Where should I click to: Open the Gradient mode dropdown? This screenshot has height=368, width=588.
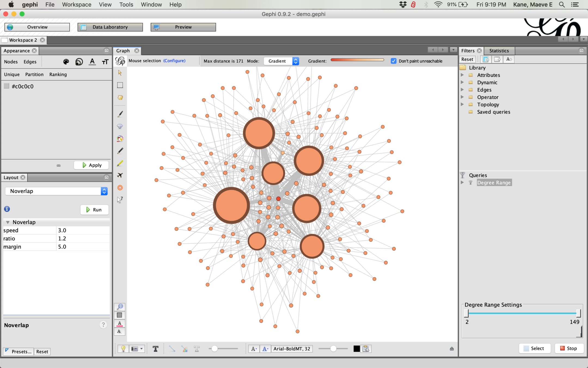point(281,61)
